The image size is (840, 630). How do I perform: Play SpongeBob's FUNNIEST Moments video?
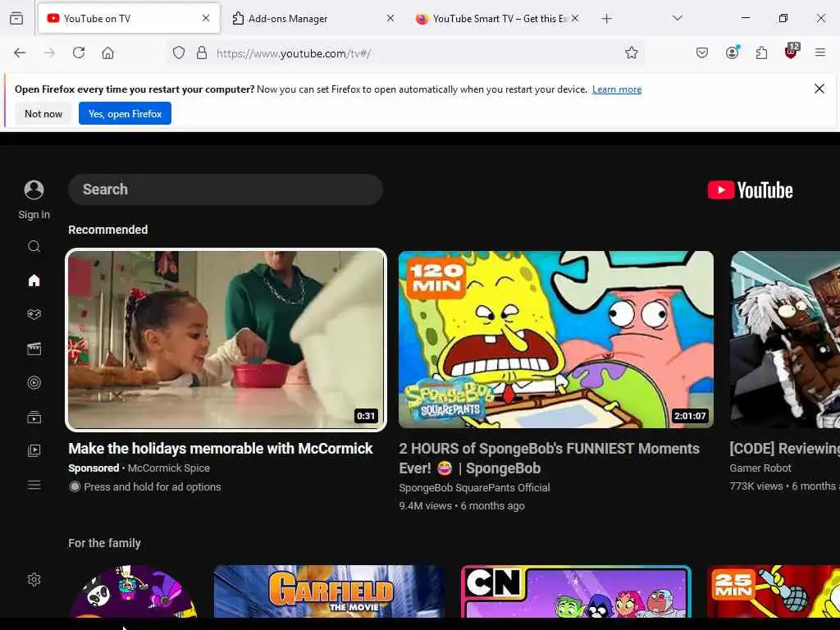556,340
